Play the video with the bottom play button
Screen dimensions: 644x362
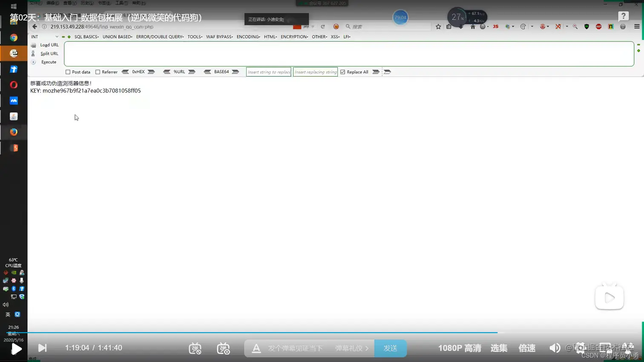pos(16,349)
